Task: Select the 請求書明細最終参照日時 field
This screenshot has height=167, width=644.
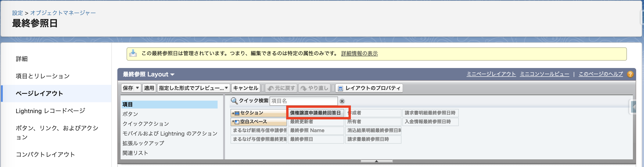Action: tap(431, 113)
